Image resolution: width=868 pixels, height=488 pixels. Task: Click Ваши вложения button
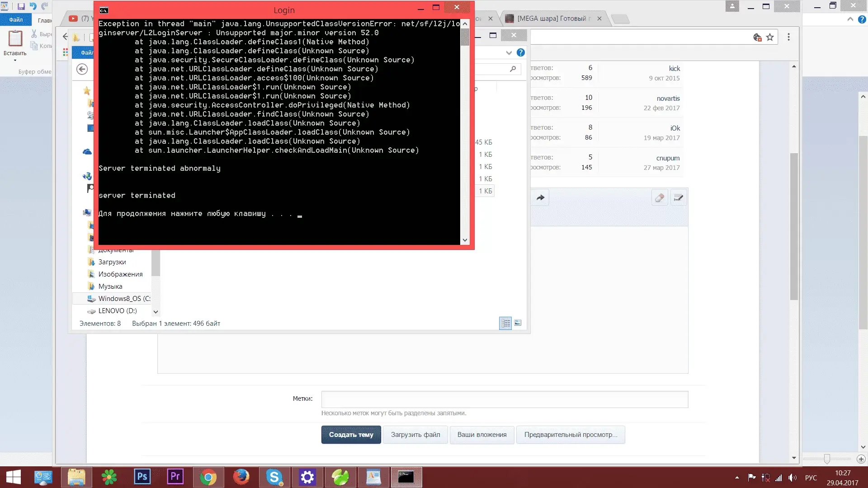[x=482, y=435]
